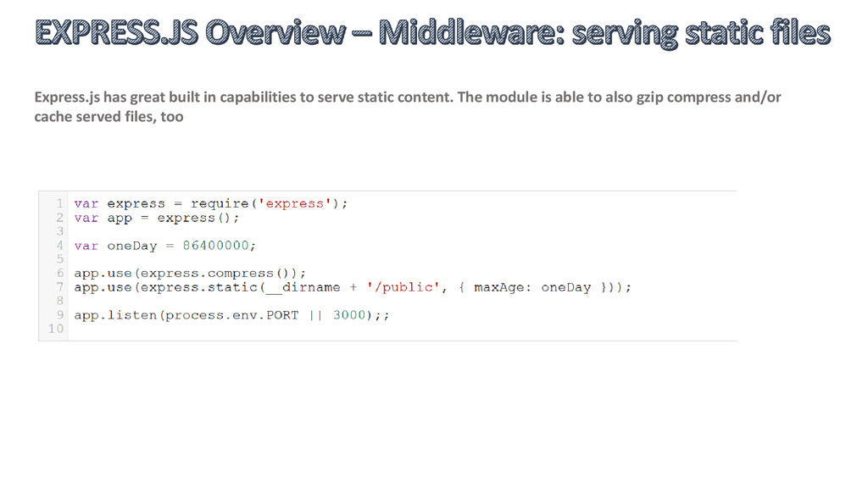Click the text 'cache served files, too'
868x488 pixels.
108,117
